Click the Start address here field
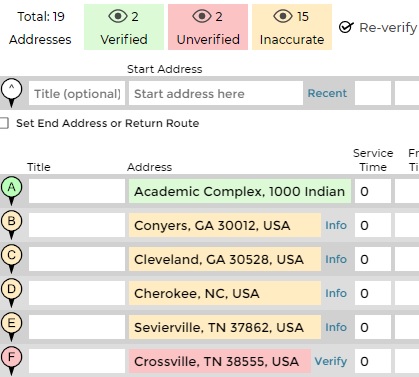The width and height of the screenshot is (419, 377). pos(216,93)
